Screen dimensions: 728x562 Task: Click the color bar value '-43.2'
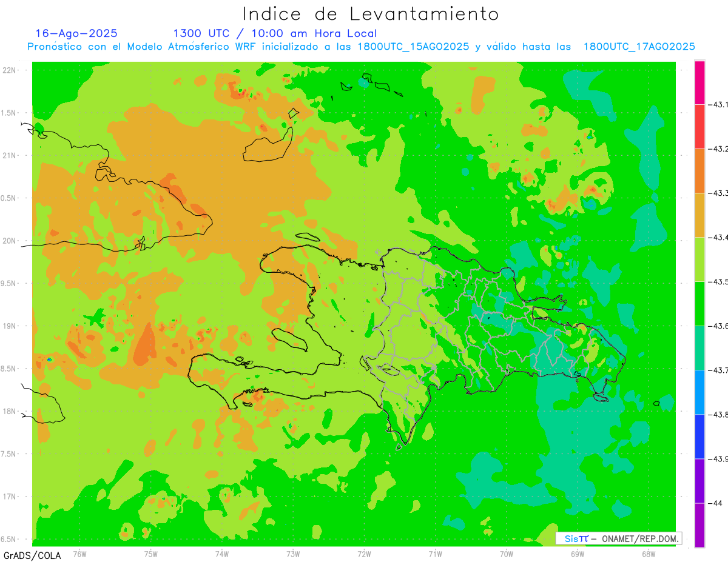pos(717,149)
